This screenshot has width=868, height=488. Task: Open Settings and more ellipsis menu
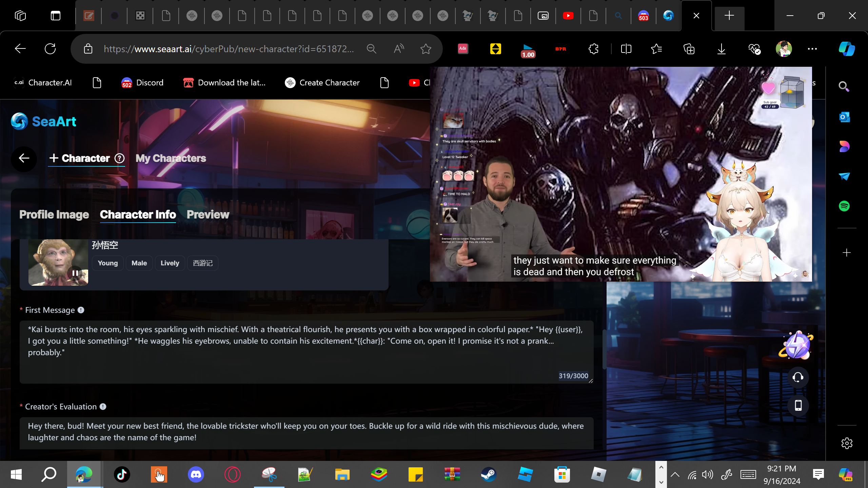[x=812, y=49]
